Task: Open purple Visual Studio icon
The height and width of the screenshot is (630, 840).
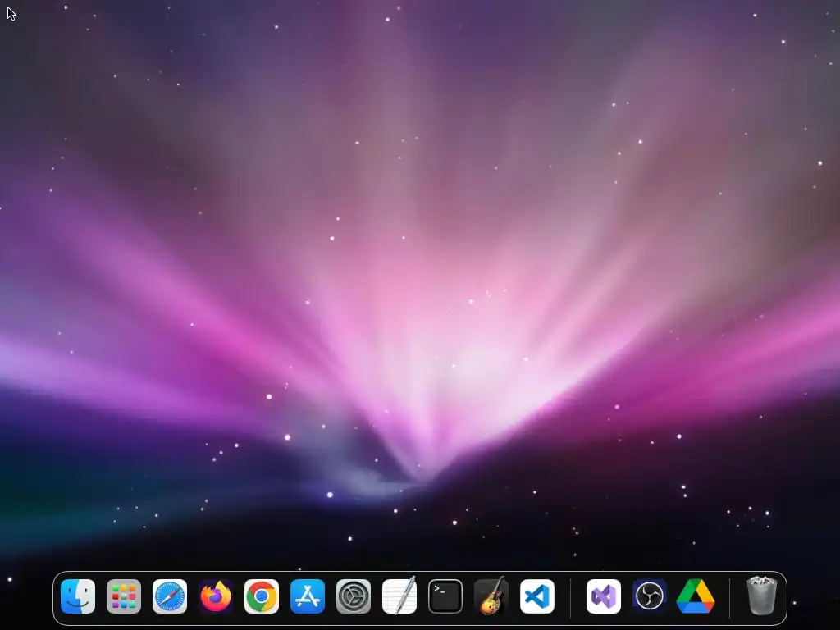Action: pyautogui.click(x=604, y=596)
